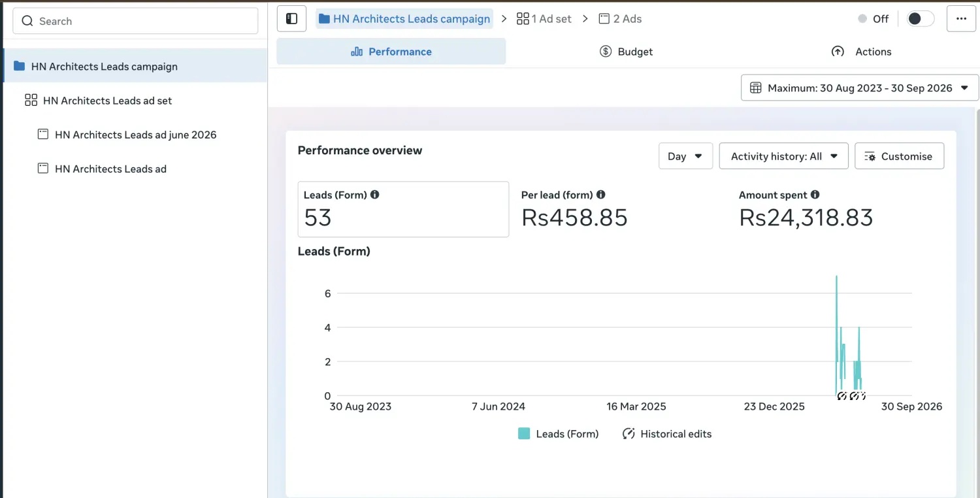Click the info icon beside Leads (Form)

[375, 194]
